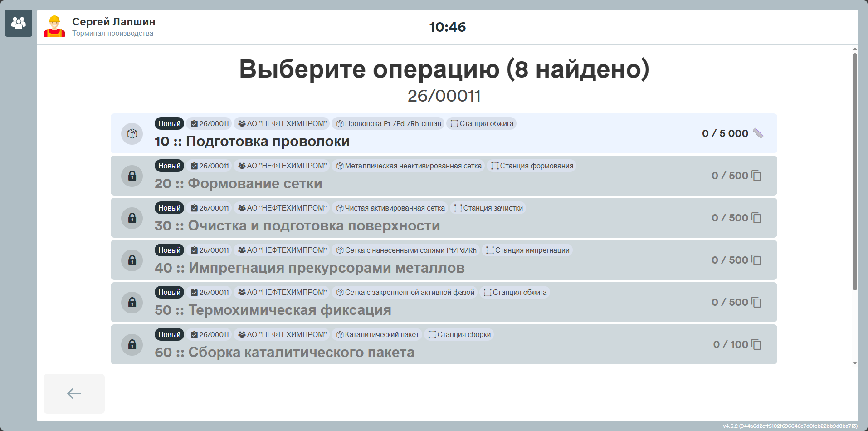
Task: Go back using the left arrow button
Action: pyautogui.click(x=74, y=394)
